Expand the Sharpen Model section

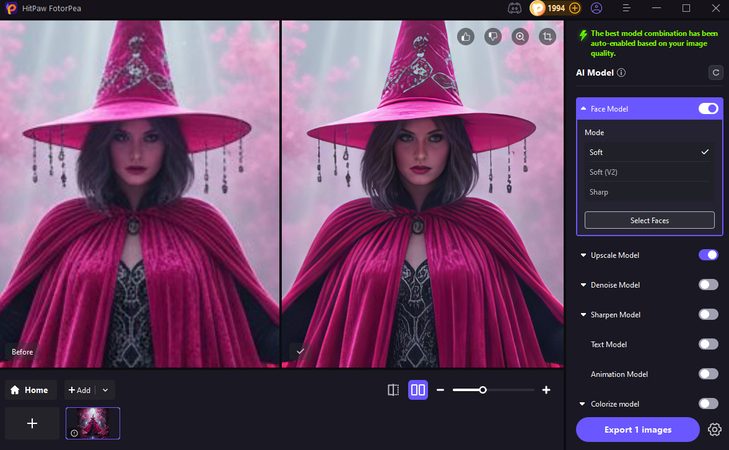point(583,314)
